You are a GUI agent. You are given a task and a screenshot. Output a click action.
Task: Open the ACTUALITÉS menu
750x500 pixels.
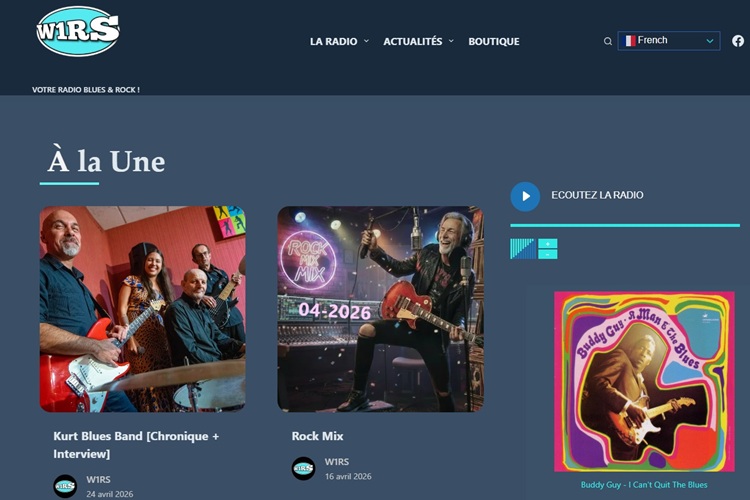click(412, 42)
